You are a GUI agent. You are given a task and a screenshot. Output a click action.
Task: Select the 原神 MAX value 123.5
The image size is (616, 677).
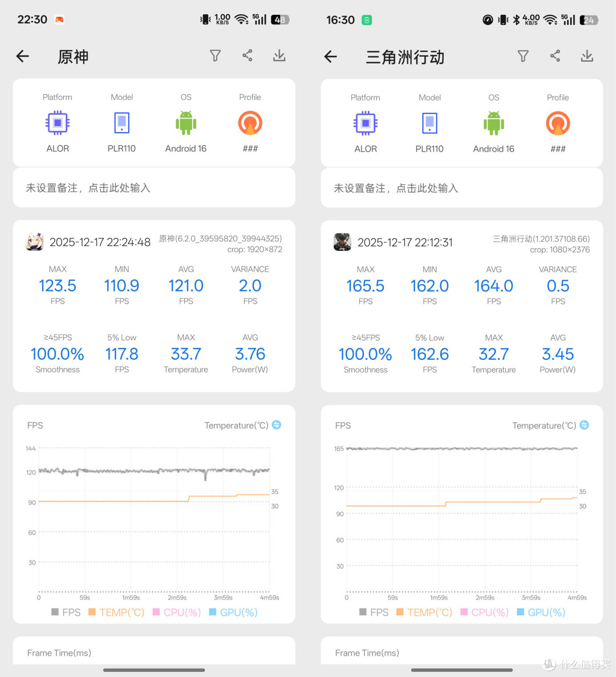(x=58, y=285)
